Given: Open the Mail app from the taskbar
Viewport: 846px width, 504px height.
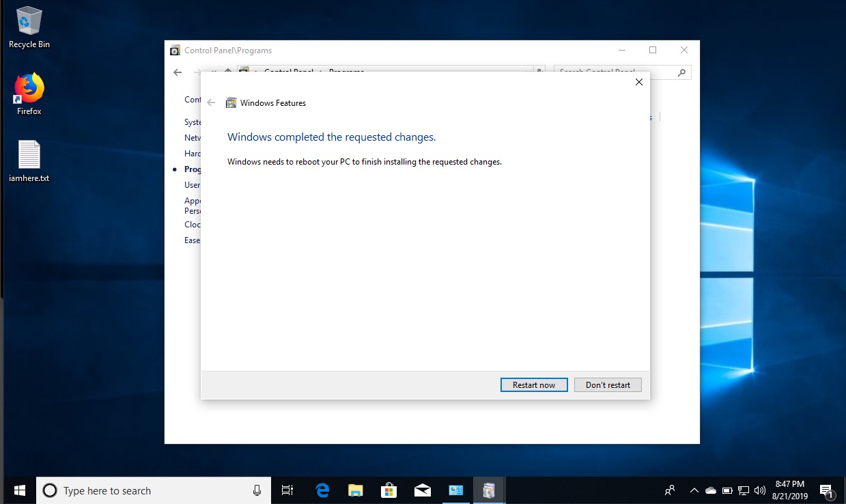Looking at the screenshot, I should [x=422, y=490].
